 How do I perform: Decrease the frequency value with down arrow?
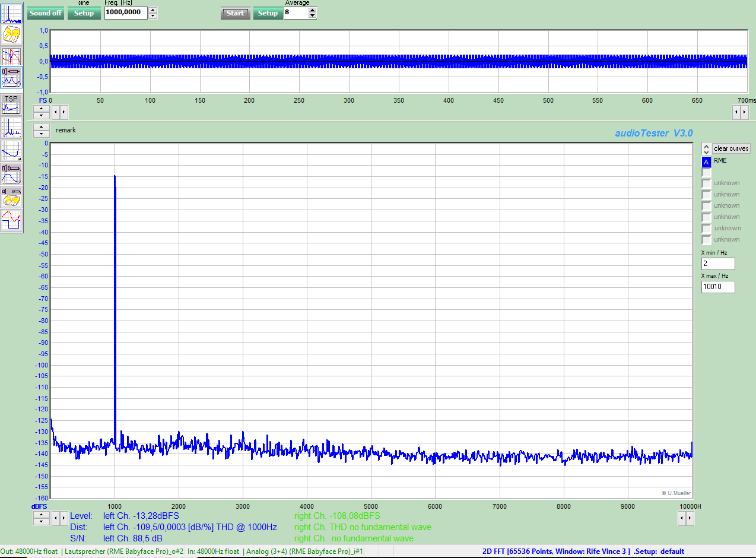pyautogui.click(x=153, y=16)
